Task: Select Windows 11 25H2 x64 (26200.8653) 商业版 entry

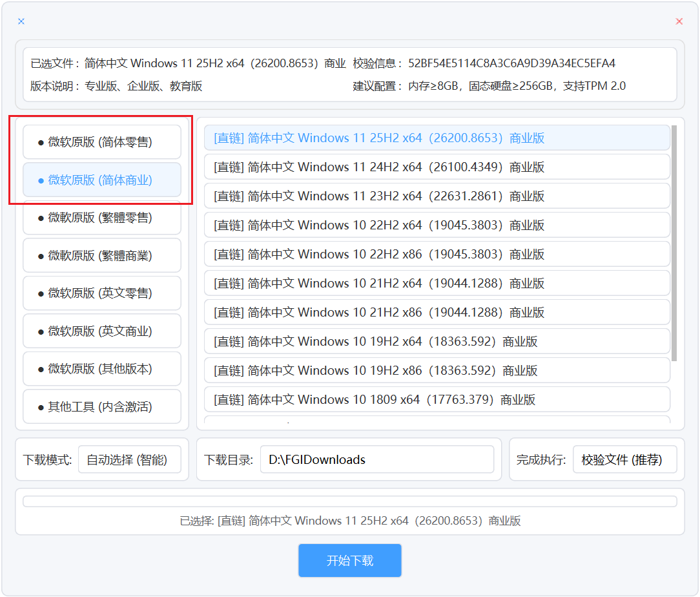Action: coord(437,138)
